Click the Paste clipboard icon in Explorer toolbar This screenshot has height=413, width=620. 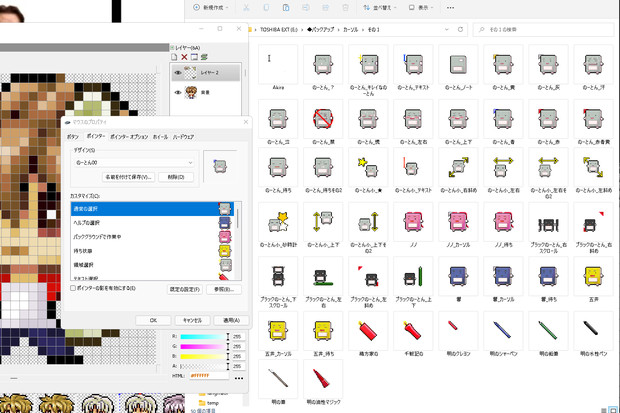pyautogui.click(x=286, y=8)
